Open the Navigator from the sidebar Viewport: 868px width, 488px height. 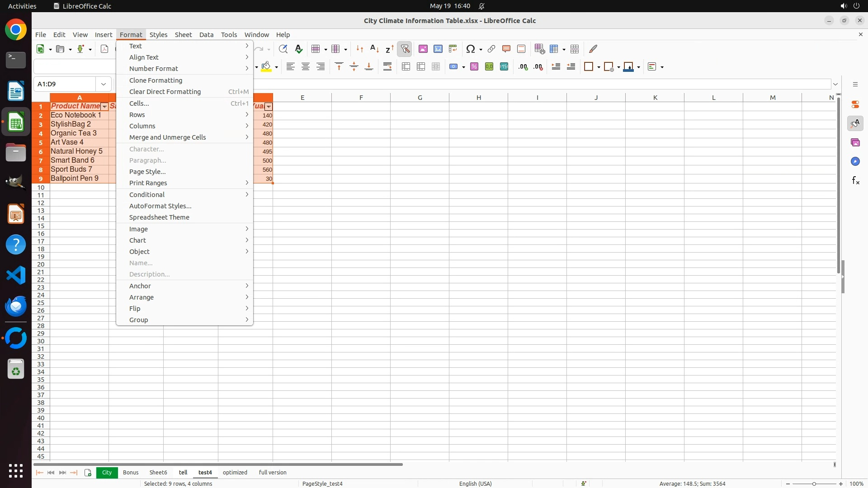[x=855, y=162]
